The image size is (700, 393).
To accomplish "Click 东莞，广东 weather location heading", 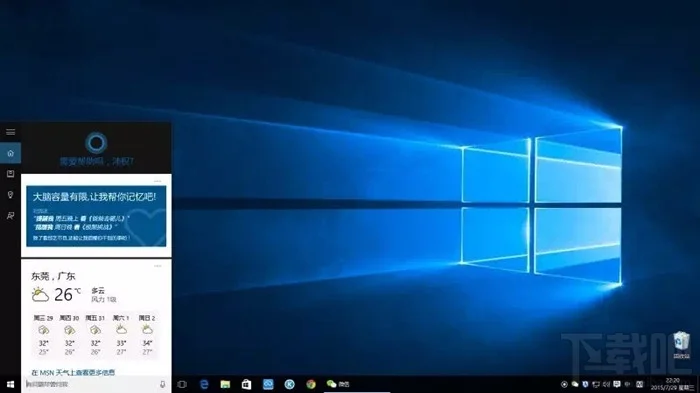I will [x=53, y=276].
